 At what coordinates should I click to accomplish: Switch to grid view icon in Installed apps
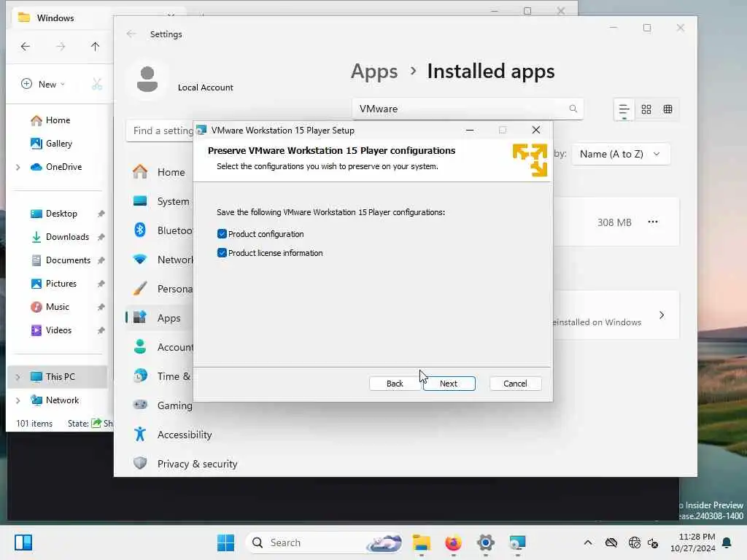[646, 109]
